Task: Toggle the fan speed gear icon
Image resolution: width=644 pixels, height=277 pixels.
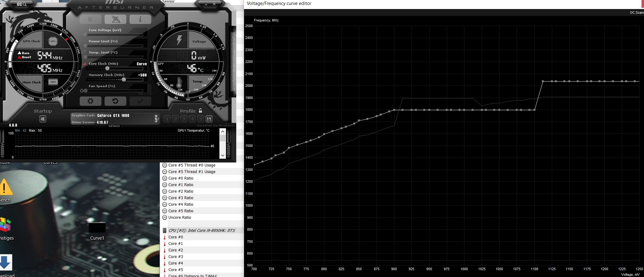Action: point(82,91)
